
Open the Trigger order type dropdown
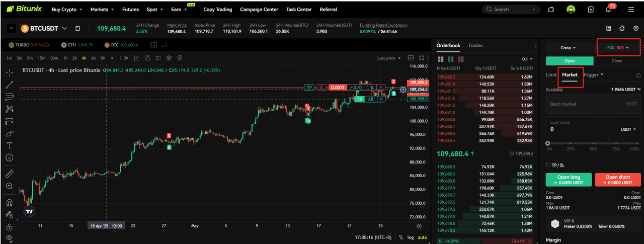(594, 75)
